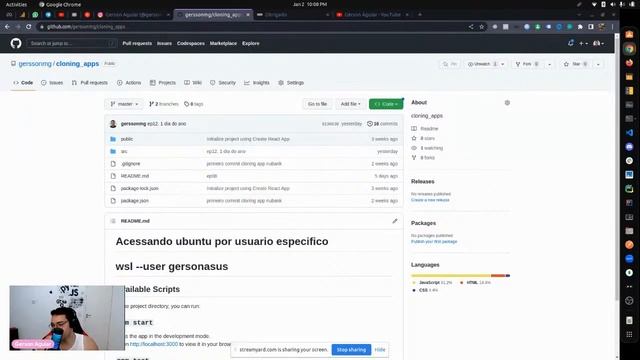Click the history clock icon beside commits

click(369, 124)
